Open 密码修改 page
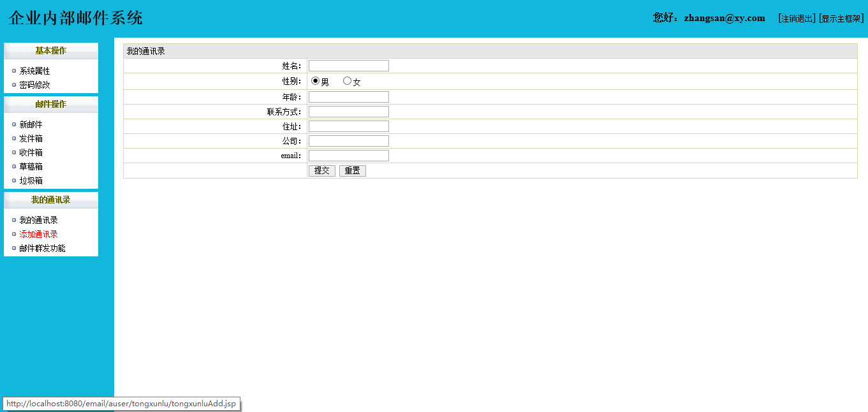 tap(34, 85)
